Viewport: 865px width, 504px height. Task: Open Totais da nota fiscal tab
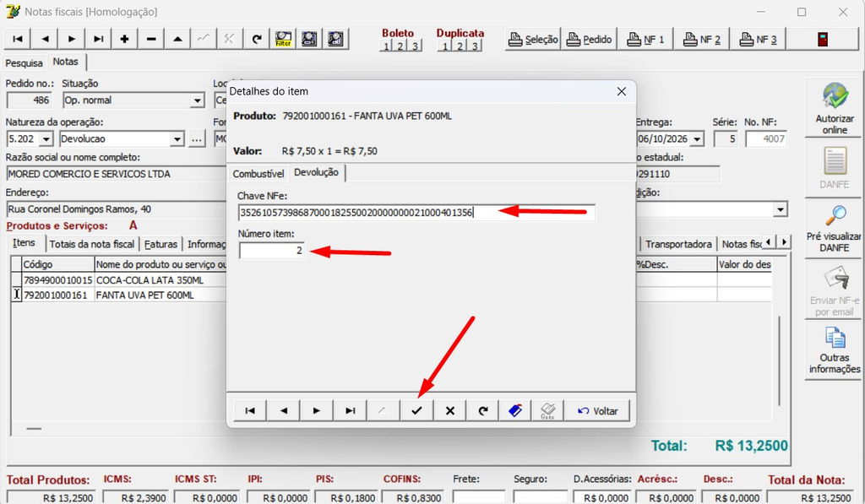(92, 244)
